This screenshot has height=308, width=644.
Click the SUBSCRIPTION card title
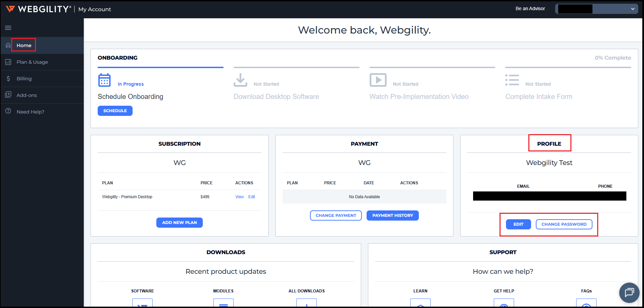point(179,144)
